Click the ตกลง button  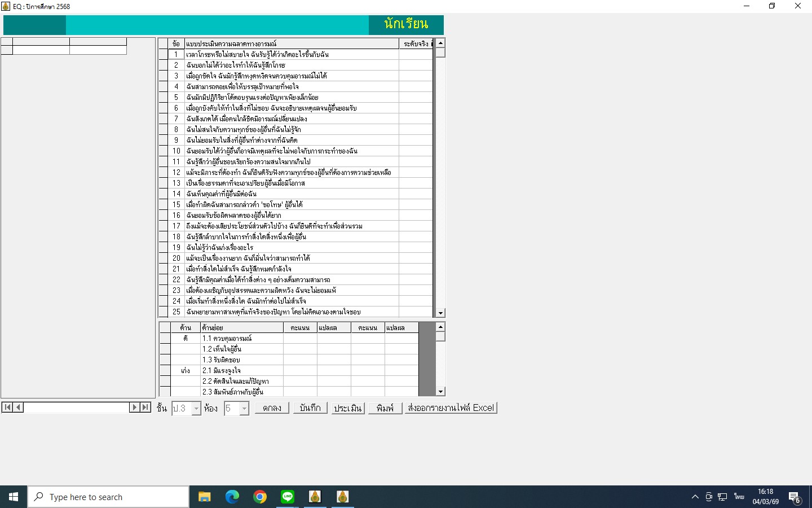(272, 408)
